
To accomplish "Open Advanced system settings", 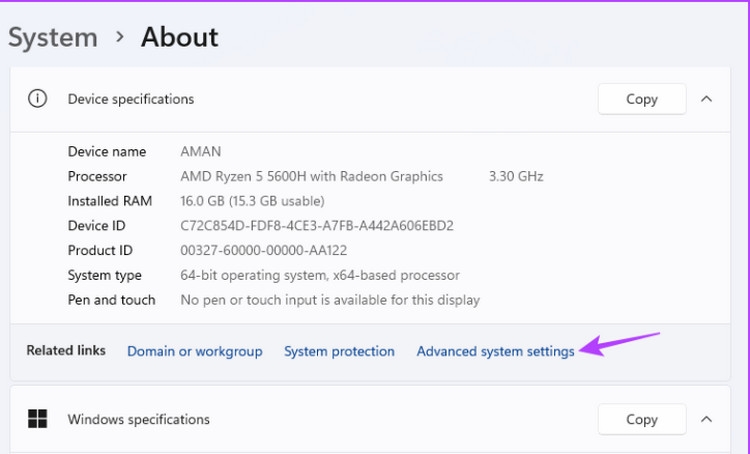I will [x=495, y=351].
